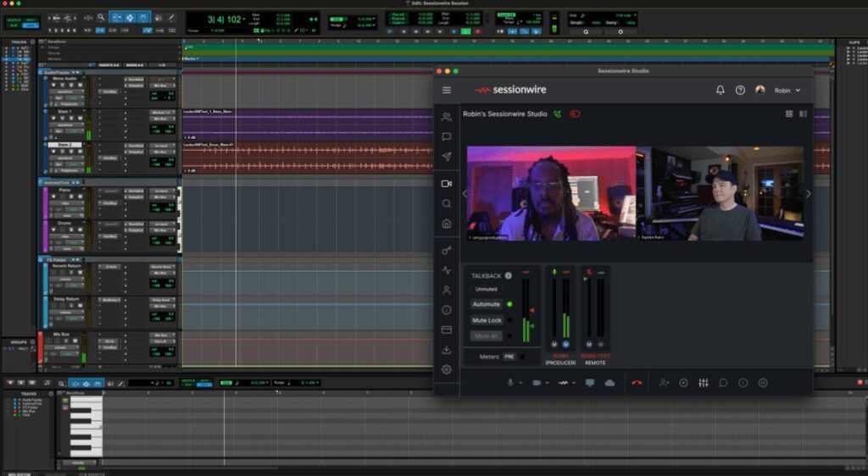This screenshot has width=868, height=476.
Task: Open the chat icon in Sessionwire sidebar
Action: tap(447, 137)
